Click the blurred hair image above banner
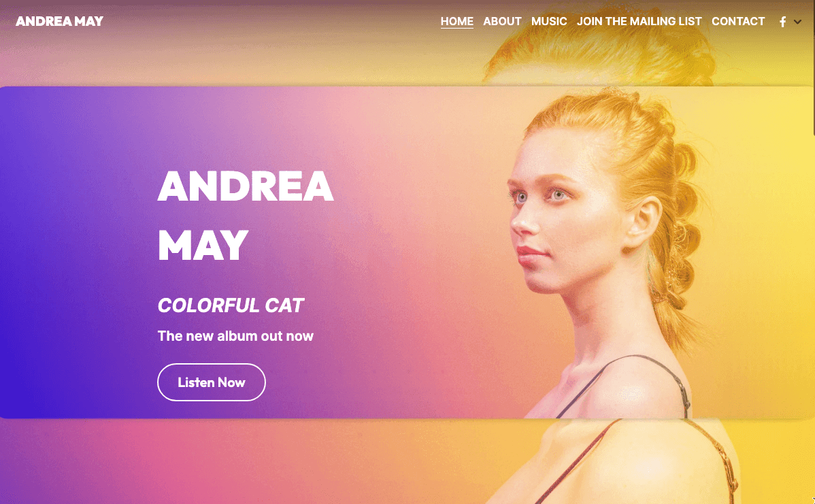Screen dimensions: 815x504 click(598, 52)
